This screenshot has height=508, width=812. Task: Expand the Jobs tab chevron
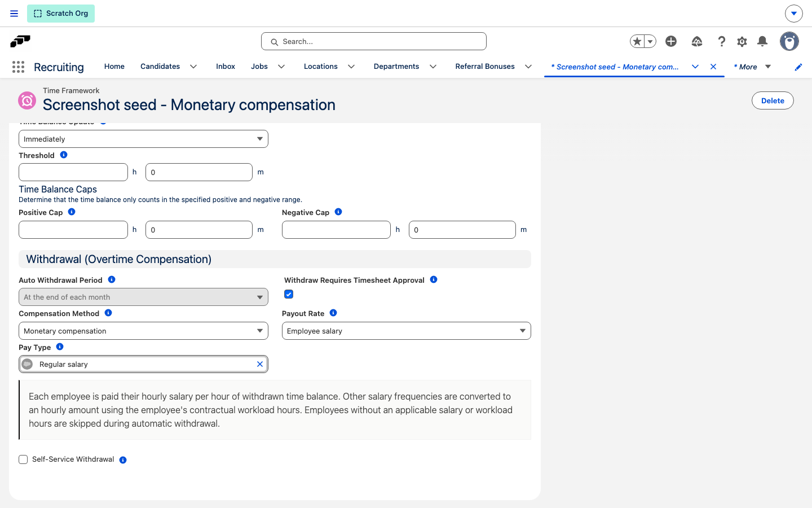tap(281, 67)
